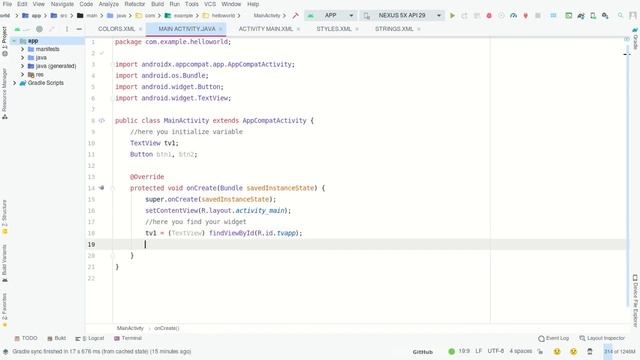Image resolution: width=640 pixels, height=360 pixels.
Task: Expand the java folder chevron
Action: [22, 58]
